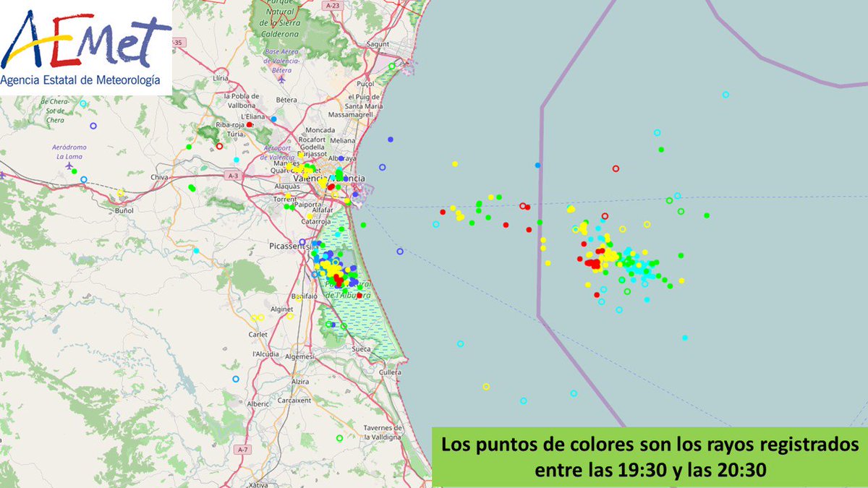Click the Massamagrell town label
Screen dimensions: 868x488
click(350, 114)
